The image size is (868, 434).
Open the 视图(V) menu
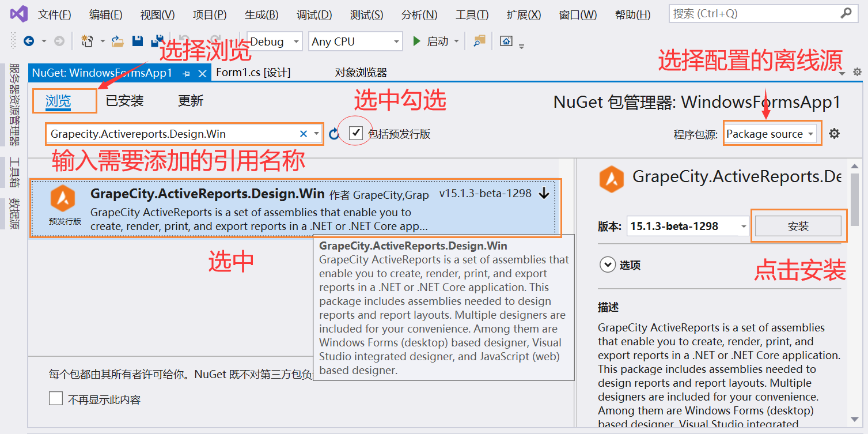coord(157,14)
